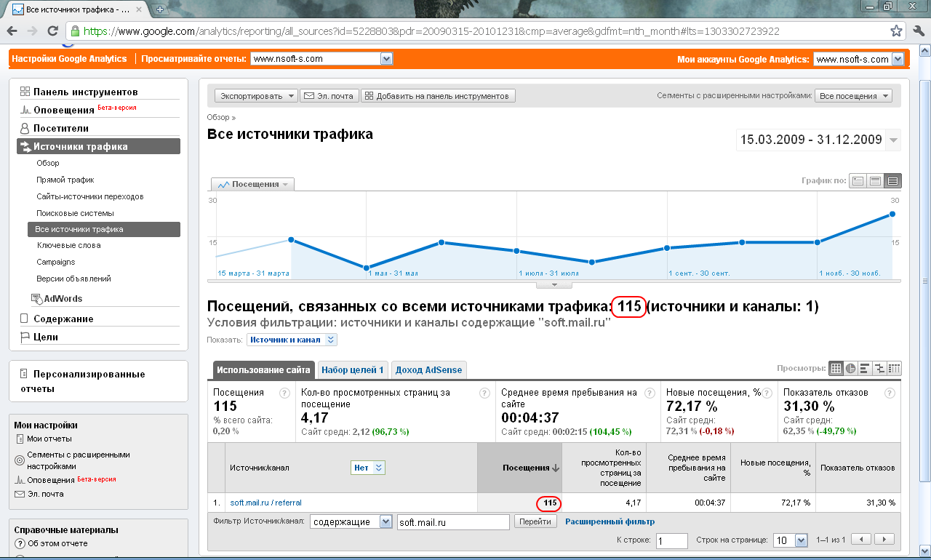The width and height of the screenshot is (931, 560).
Task: Switch to comparison view icon
Action: pos(879,368)
